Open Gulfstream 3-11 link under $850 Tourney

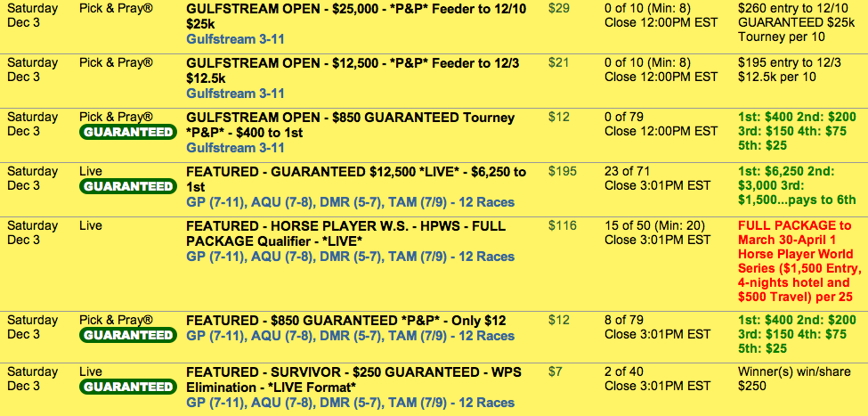coord(235,148)
